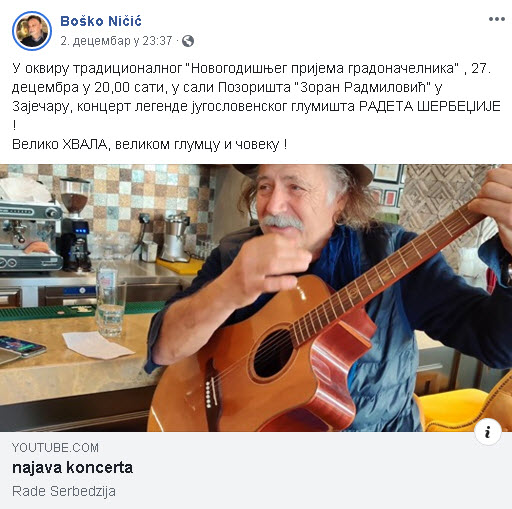The image size is (512, 509).
Task: Click the YOUTUBE.COM source label
Action: click(55, 448)
